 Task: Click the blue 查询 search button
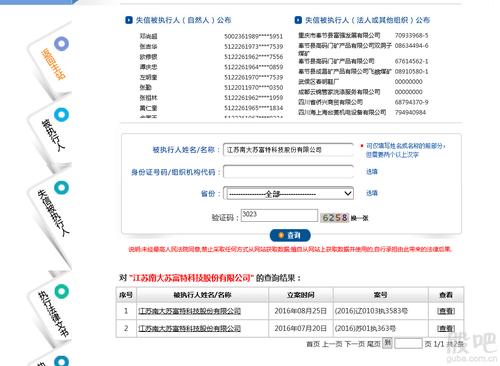tap(290, 235)
